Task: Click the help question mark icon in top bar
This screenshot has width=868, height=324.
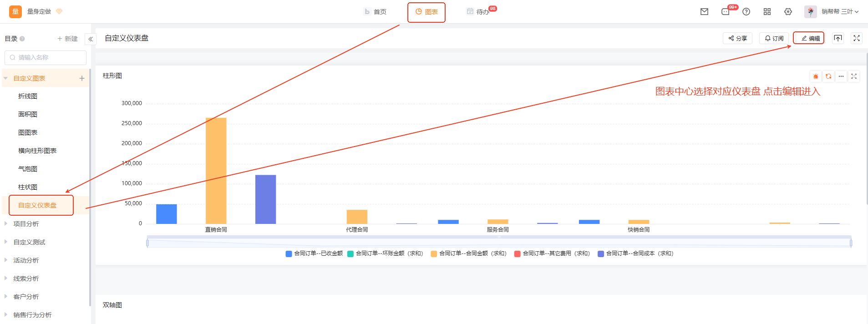Action: (x=746, y=12)
